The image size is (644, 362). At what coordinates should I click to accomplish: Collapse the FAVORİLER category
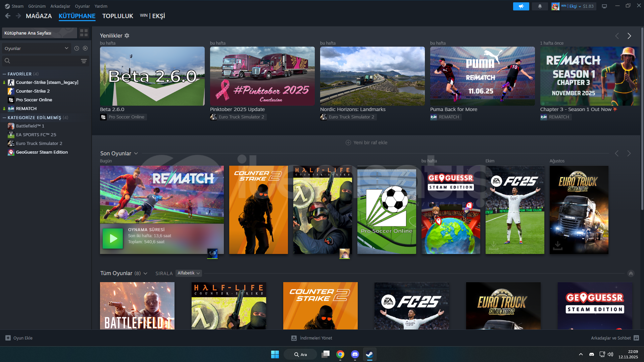click(4, 74)
